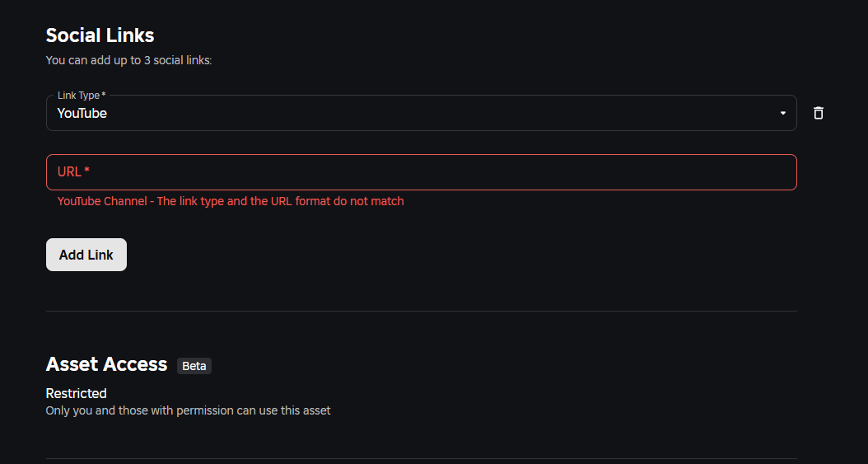Click the small Link Type label
868x464 pixels.
click(78, 96)
